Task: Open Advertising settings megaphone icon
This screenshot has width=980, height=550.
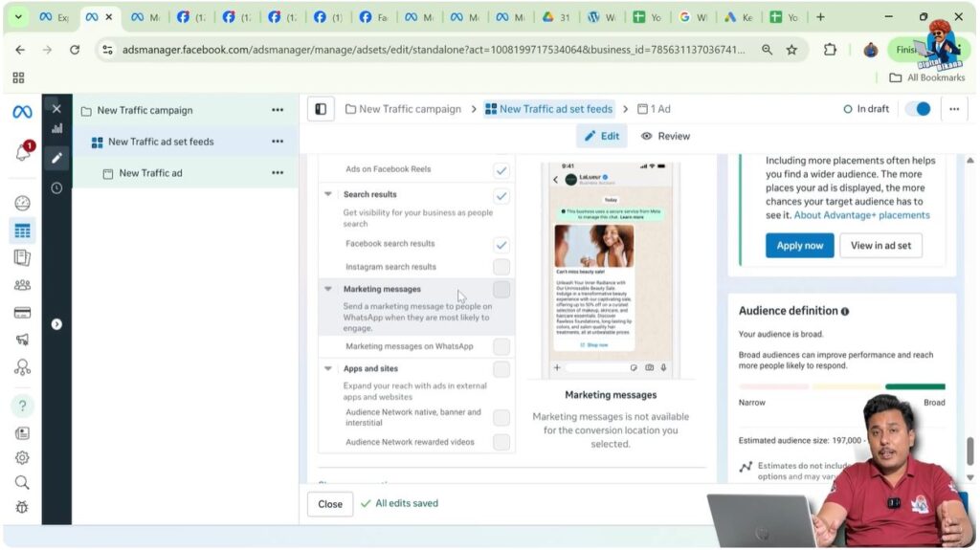Action: coord(23,340)
